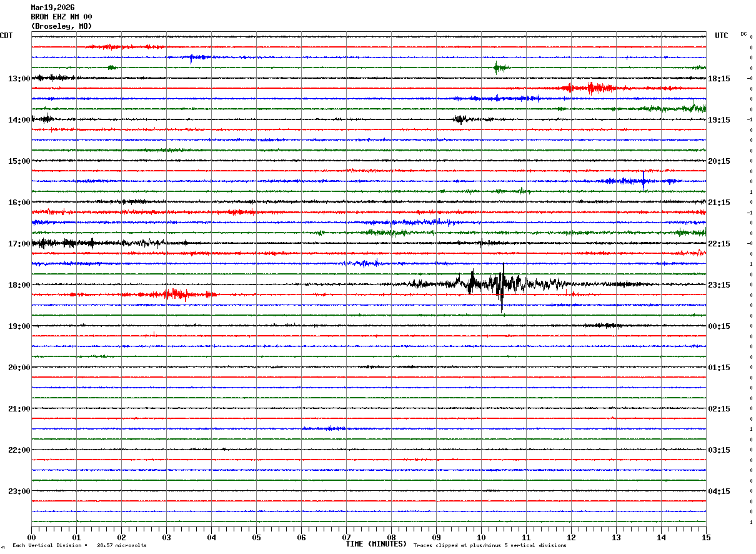Click minute tick 00 on bottom axis
Screen dimensions: 756x554
pos(31,537)
